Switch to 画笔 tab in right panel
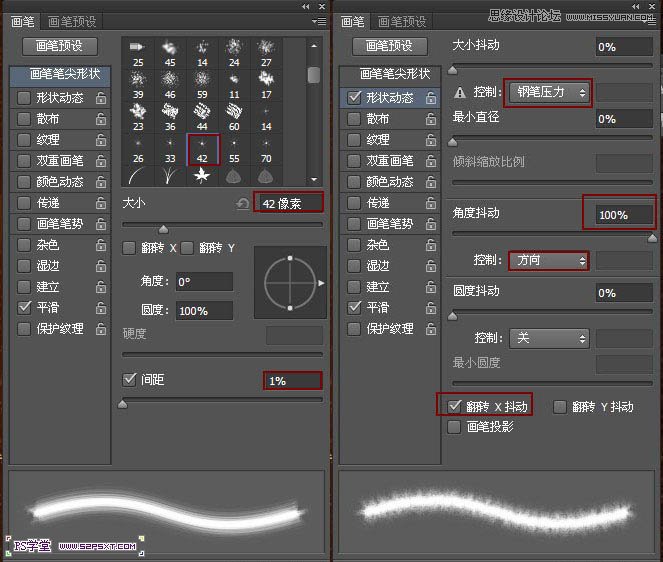This screenshot has height=562, width=663. [x=352, y=22]
